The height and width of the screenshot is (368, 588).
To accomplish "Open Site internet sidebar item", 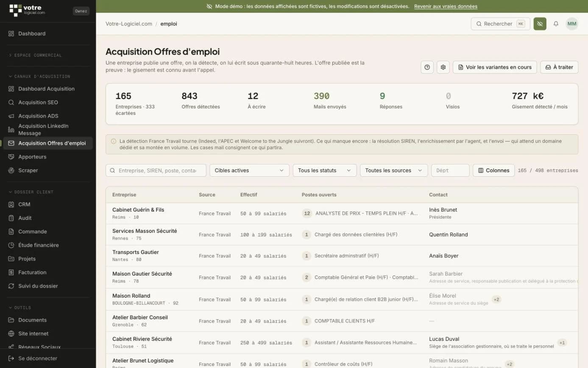I will [48, 334].
